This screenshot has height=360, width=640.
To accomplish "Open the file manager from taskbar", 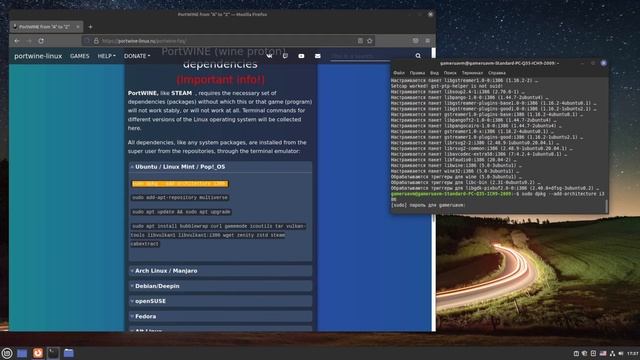I will 69,353.
